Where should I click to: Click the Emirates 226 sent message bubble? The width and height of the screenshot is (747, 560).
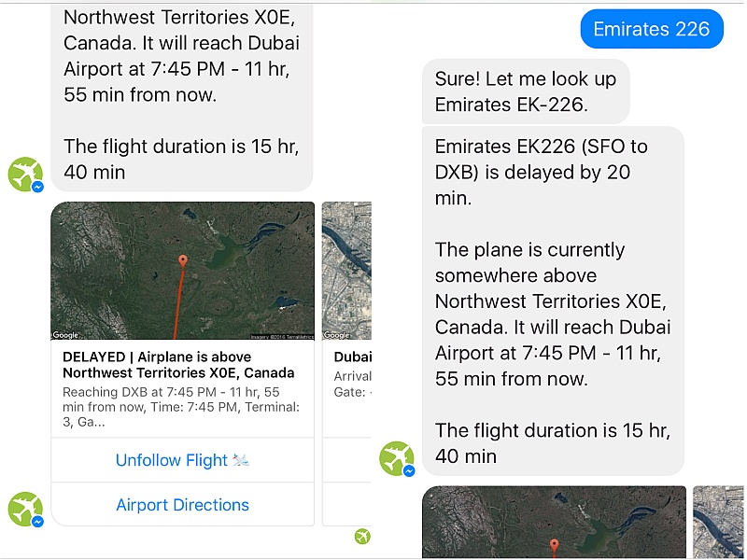coord(651,29)
